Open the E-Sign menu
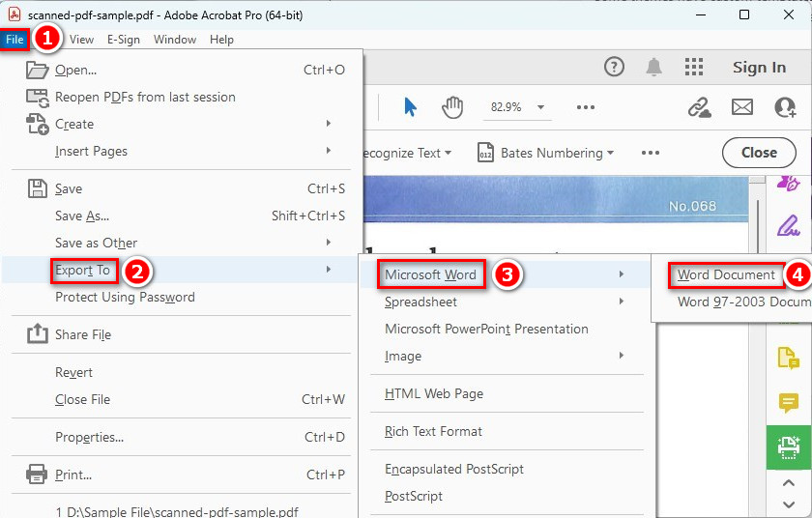The image size is (812, 518). point(123,40)
